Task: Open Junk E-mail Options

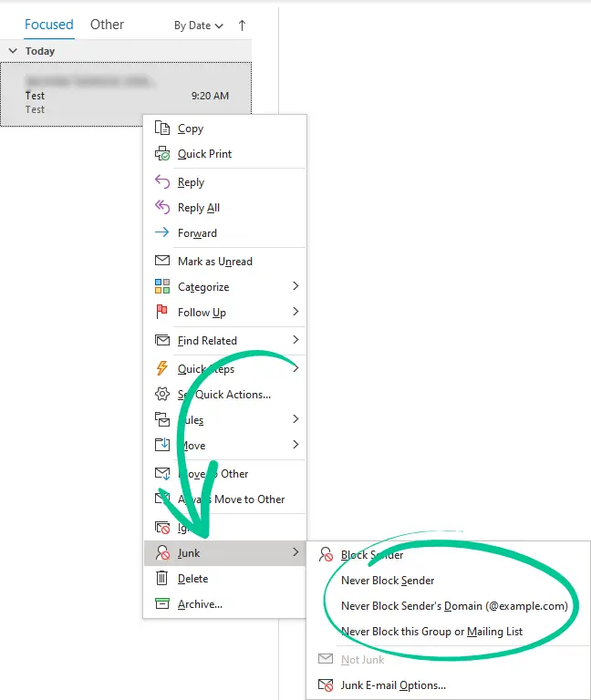Action: [x=393, y=685]
